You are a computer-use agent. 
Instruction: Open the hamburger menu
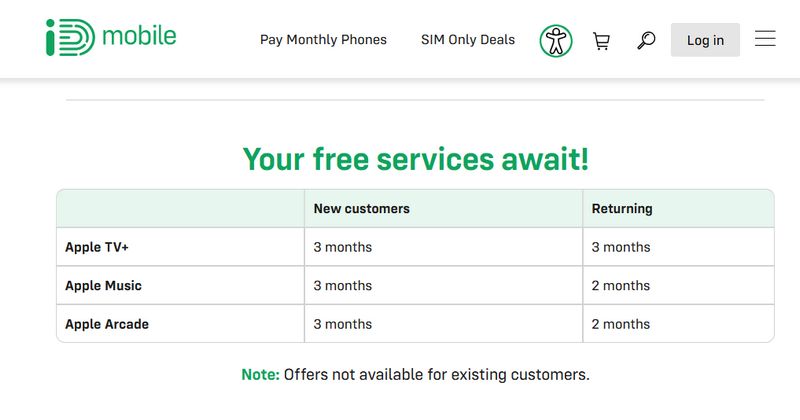(765, 38)
